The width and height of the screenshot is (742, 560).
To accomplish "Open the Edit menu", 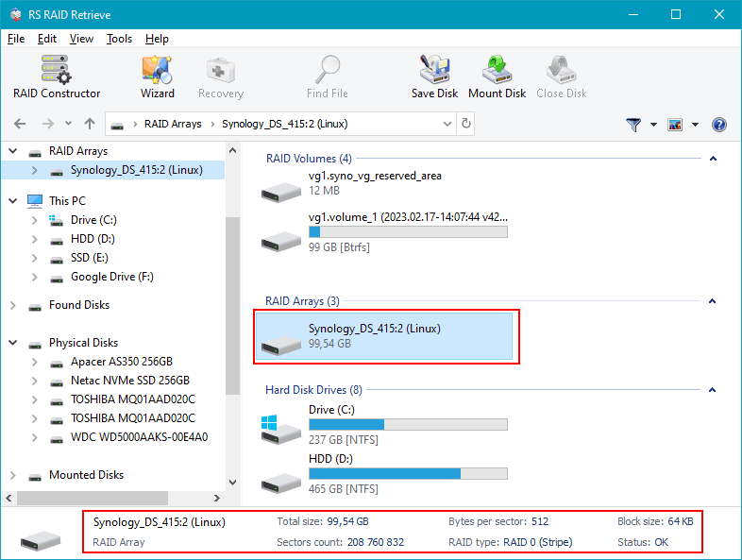I will [x=47, y=39].
